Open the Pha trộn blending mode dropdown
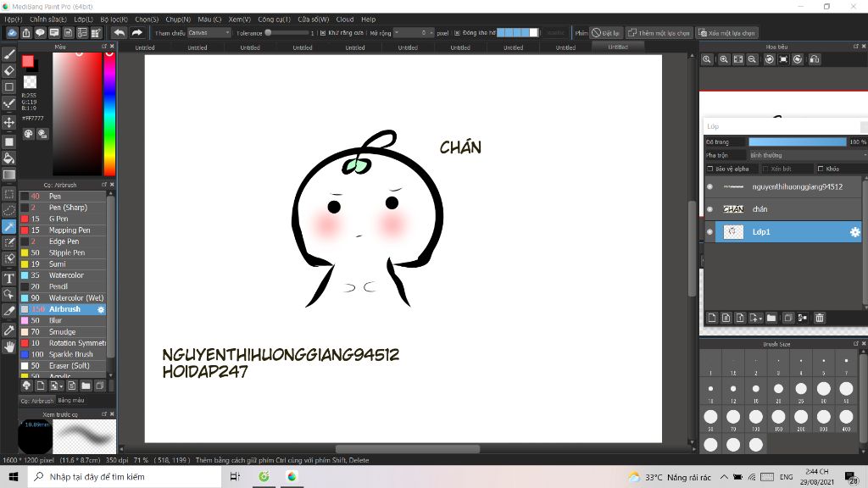868x488 pixels. coord(807,156)
